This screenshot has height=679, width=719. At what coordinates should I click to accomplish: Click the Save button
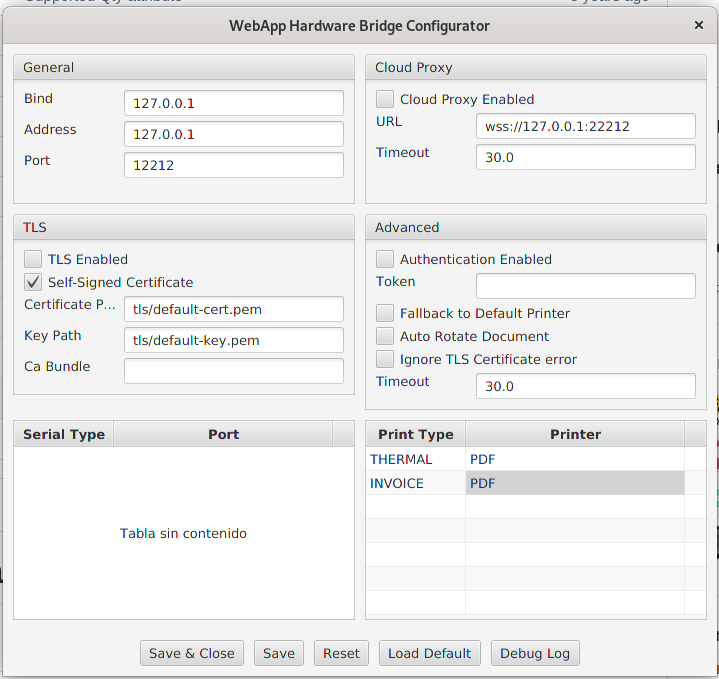coord(279,653)
